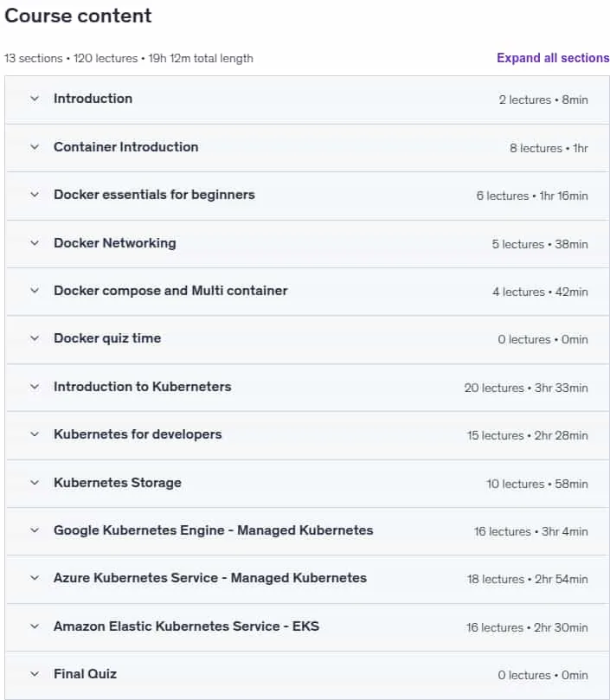This screenshot has width=610, height=700.
Task: Expand the Final Quiz section
Action: point(307,675)
